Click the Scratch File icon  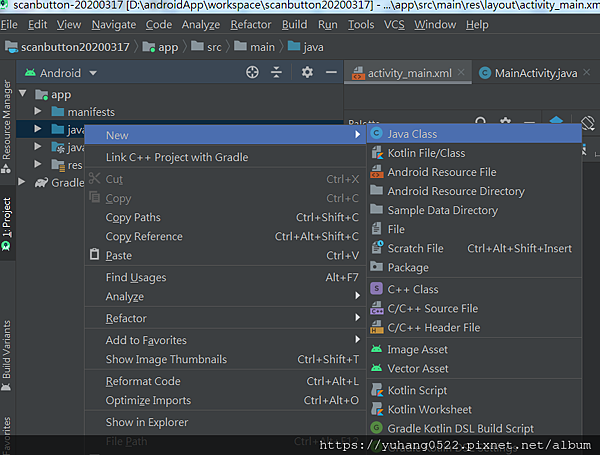click(377, 248)
